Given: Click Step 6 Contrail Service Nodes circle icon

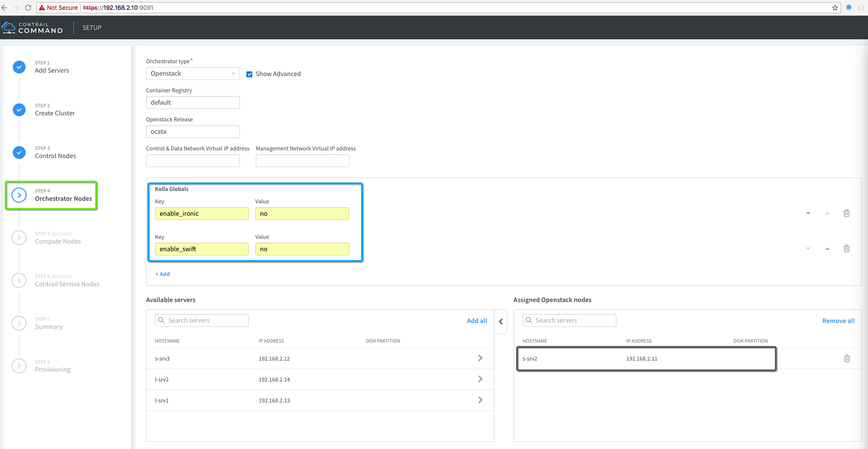Looking at the screenshot, I should tap(19, 281).
